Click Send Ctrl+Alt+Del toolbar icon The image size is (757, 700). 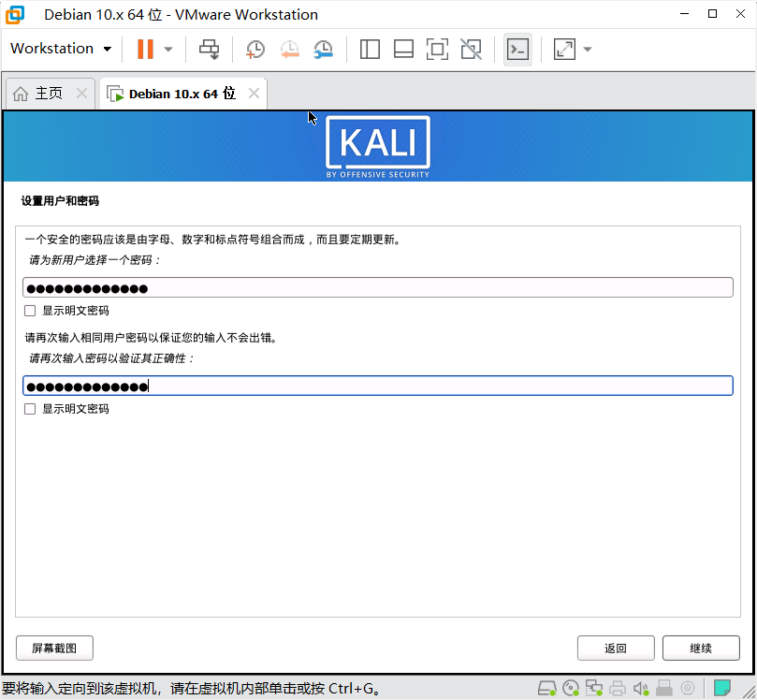(x=210, y=50)
